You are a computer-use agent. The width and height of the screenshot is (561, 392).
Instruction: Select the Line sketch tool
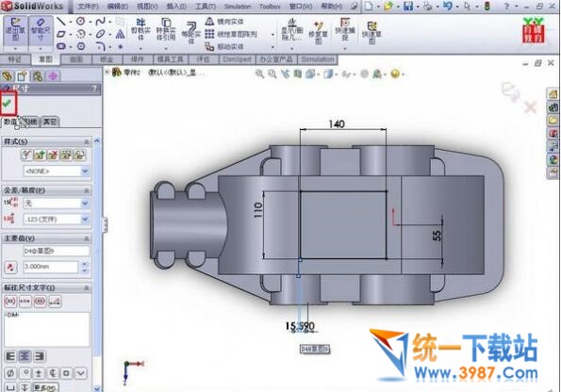point(61,22)
